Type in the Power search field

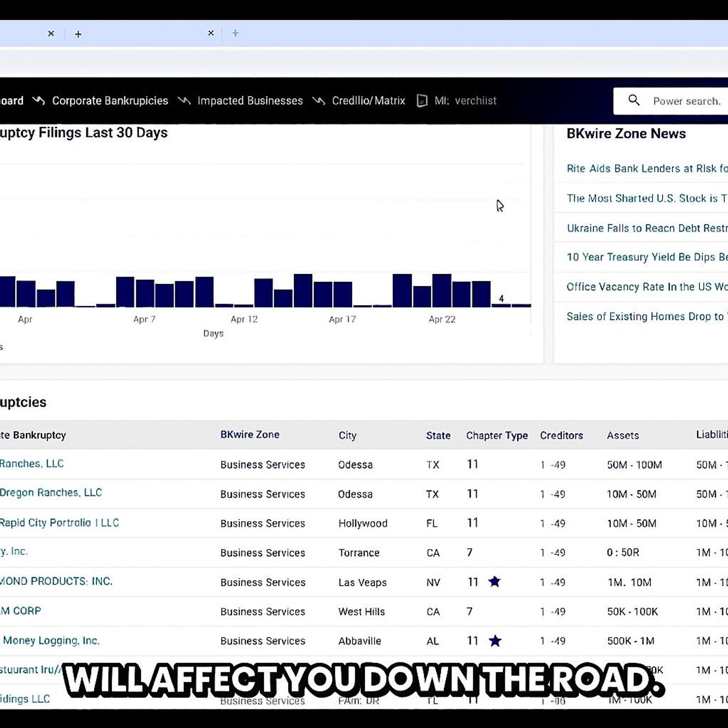click(x=686, y=101)
